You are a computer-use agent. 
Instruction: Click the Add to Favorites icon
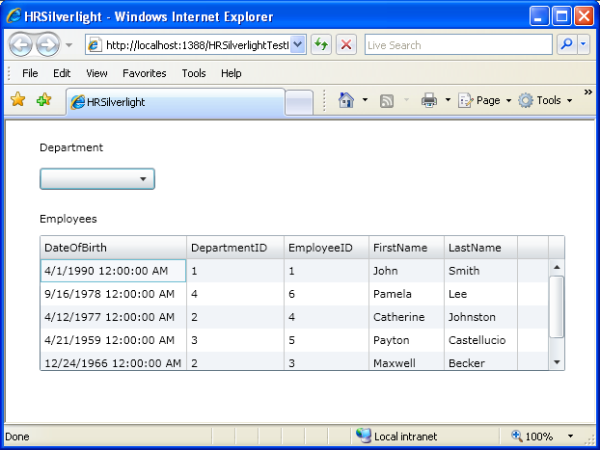(x=44, y=100)
